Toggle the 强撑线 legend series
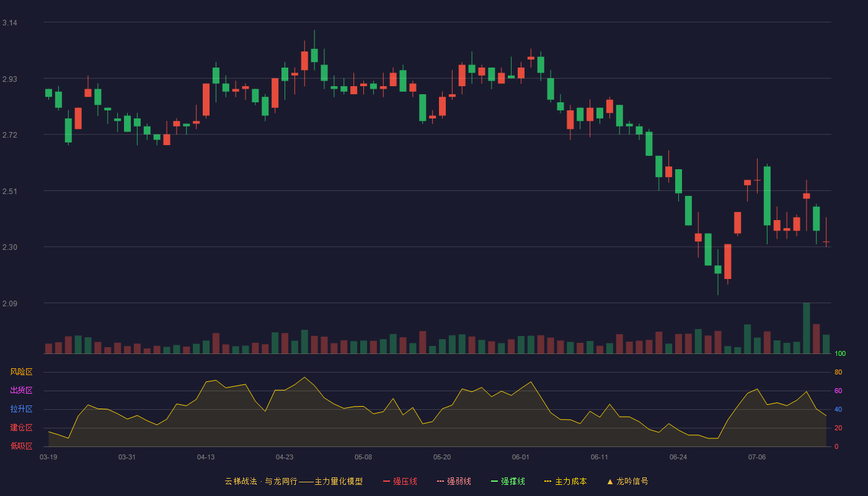The height and width of the screenshot is (496, 868). tap(508, 481)
